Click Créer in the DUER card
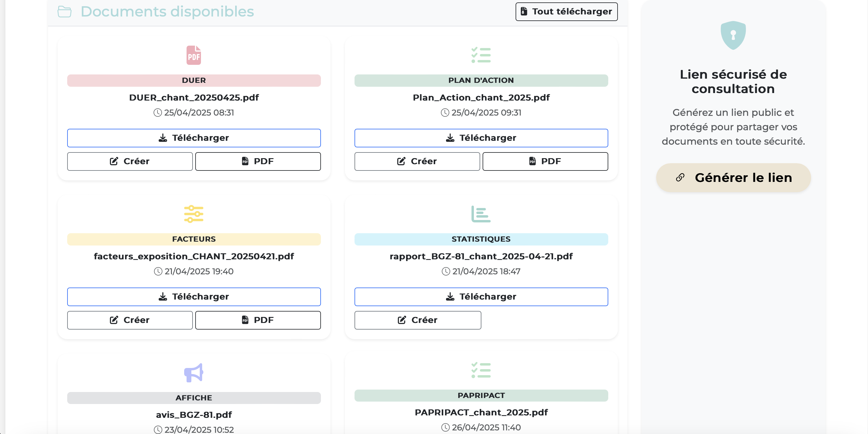Image resolution: width=868 pixels, height=434 pixels. 130,161
